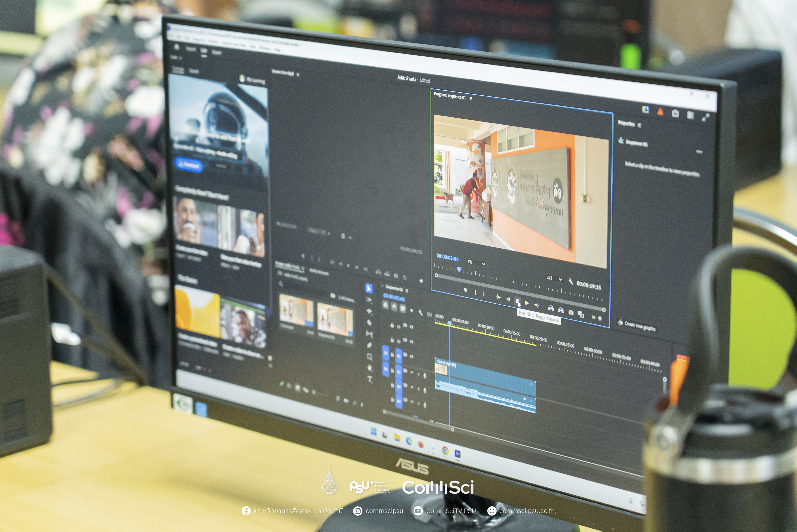This screenshot has width=797, height=532.
Task: Open Premiere Pro icon in Windows taskbar
Action: pyautogui.click(x=457, y=454)
